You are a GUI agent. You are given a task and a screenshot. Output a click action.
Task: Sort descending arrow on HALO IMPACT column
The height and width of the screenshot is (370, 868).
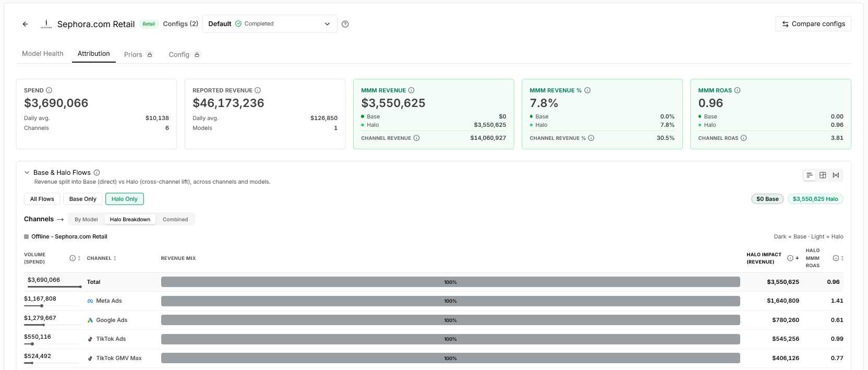[x=797, y=258]
